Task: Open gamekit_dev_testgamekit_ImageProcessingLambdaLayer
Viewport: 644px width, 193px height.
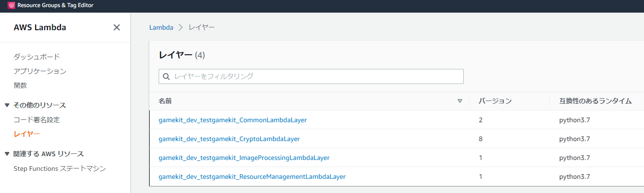Action: coord(244,158)
